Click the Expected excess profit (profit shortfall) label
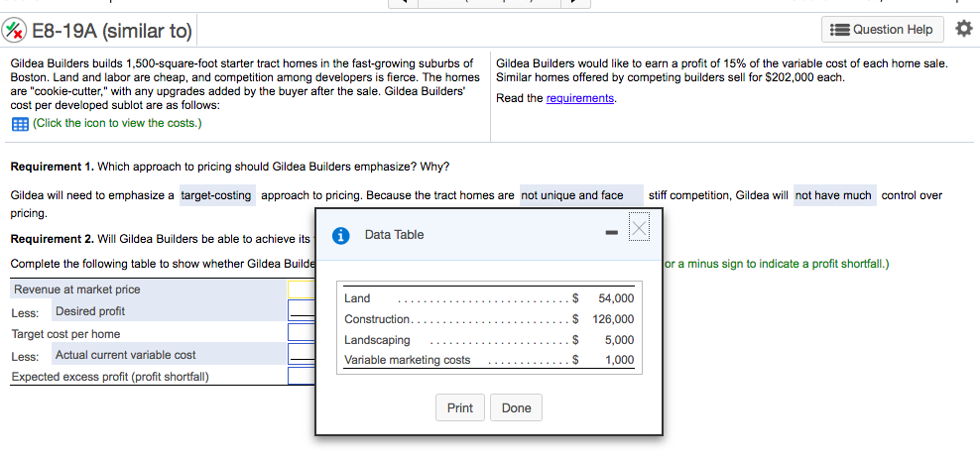 [111, 377]
